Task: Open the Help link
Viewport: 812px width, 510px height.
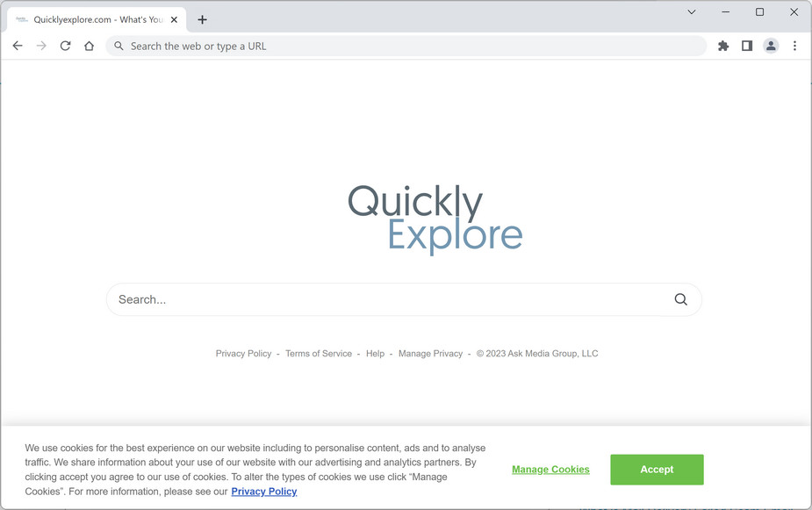Action: click(375, 354)
